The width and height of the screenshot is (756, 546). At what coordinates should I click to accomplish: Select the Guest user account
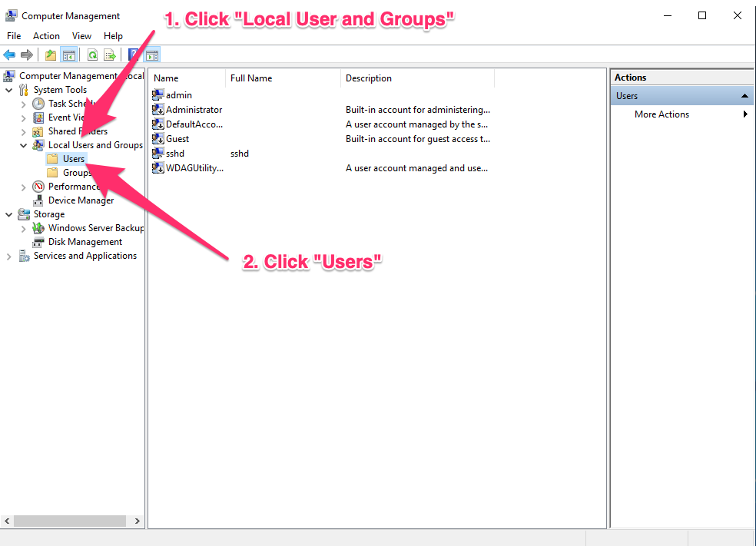coord(176,138)
